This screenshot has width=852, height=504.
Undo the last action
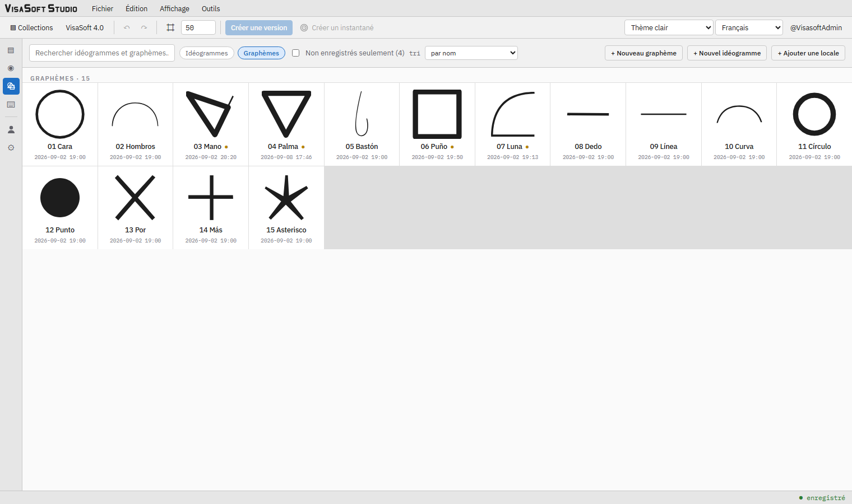coord(127,27)
